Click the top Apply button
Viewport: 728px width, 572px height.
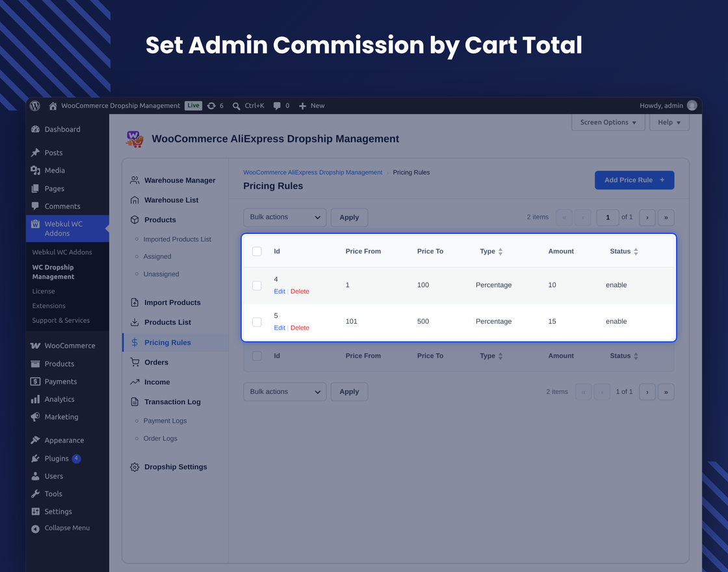(349, 217)
